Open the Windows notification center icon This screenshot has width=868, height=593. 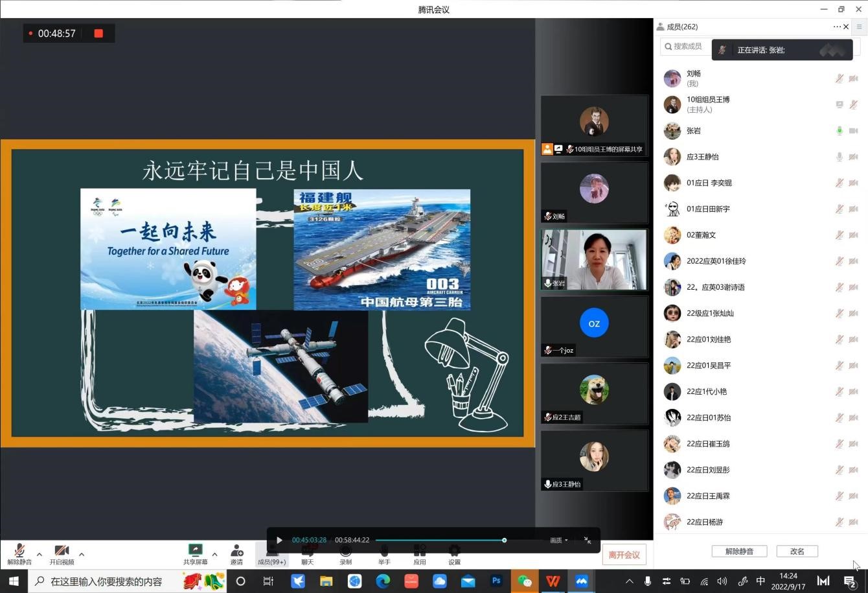850,581
